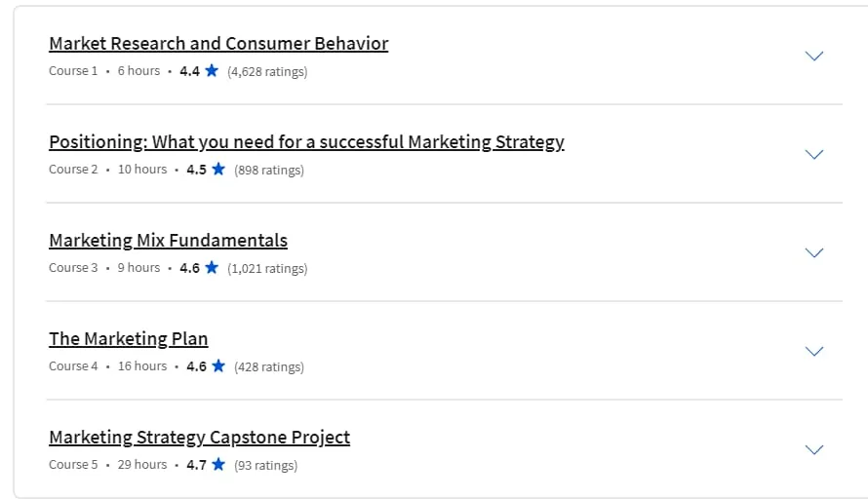Click the star icon beside 4.7 rating
The width and height of the screenshot is (868, 499).
(x=218, y=464)
